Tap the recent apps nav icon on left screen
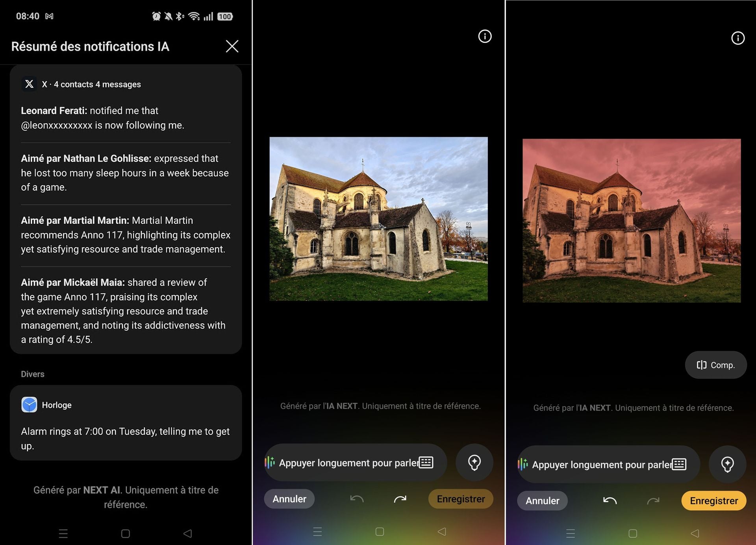The width and height of the screenshot is (756, 545). point(63,534)
